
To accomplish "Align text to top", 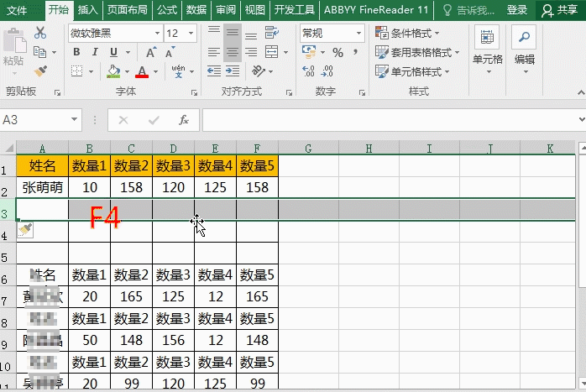I will (x=214, y=33).
